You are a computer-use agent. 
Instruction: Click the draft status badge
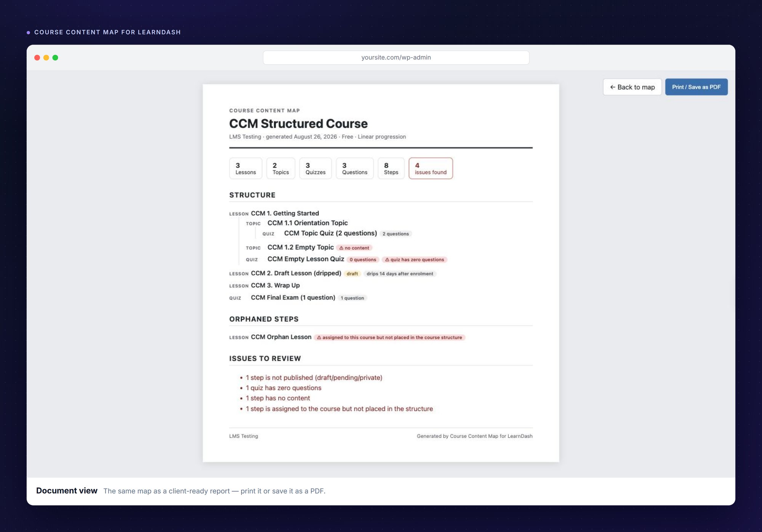tap(352, 274)
